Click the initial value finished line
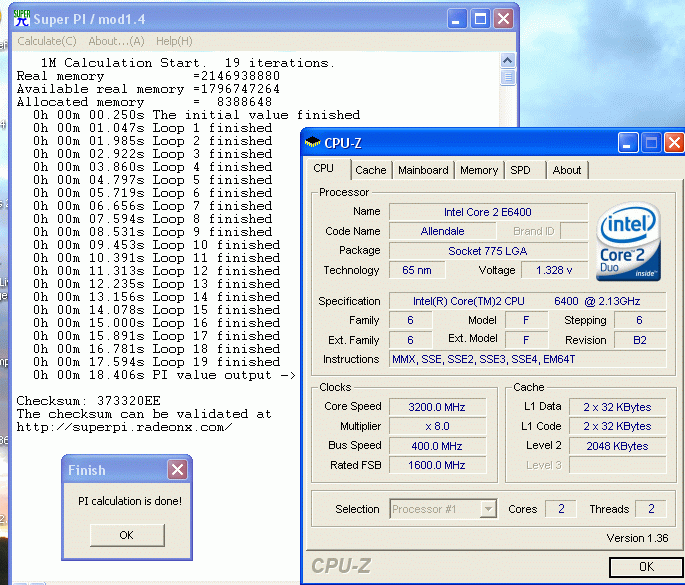685x585 pixels. click(x=197, y=115)
